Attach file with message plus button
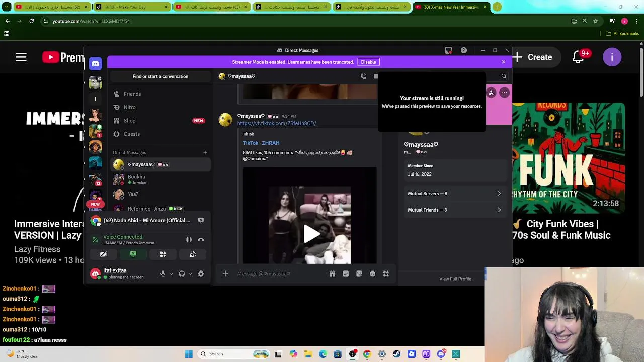644x362 pixels. [225, 274]
